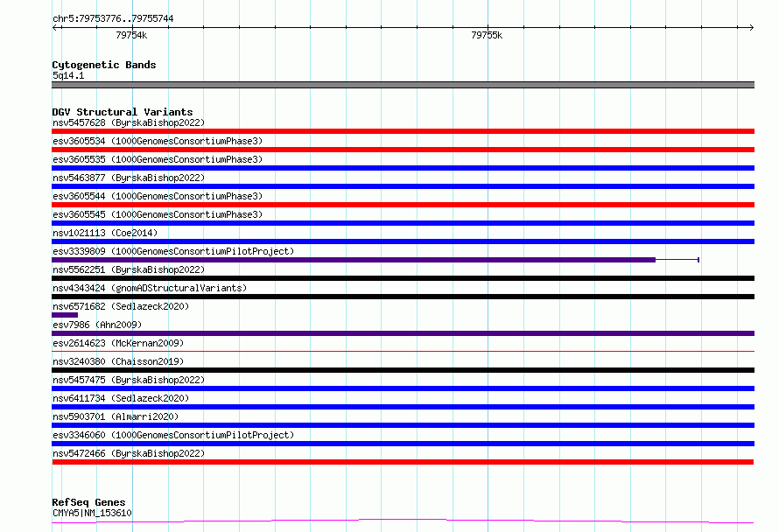Click the black bar under nsv3240380
The height and width of the screenshot is (532, 779).
[403, 370]
